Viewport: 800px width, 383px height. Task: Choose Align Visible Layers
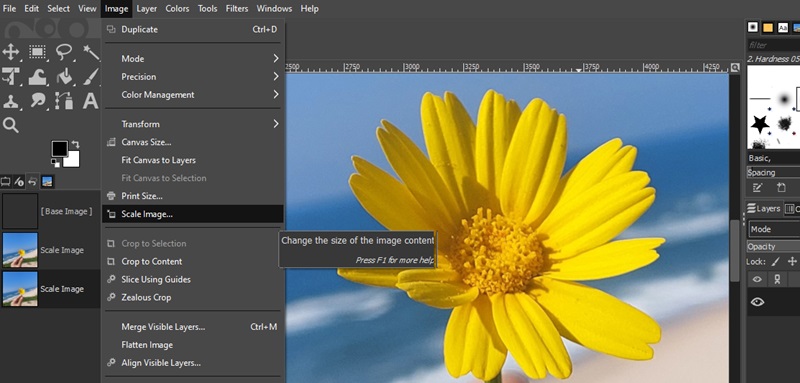(x=193, y=363)
